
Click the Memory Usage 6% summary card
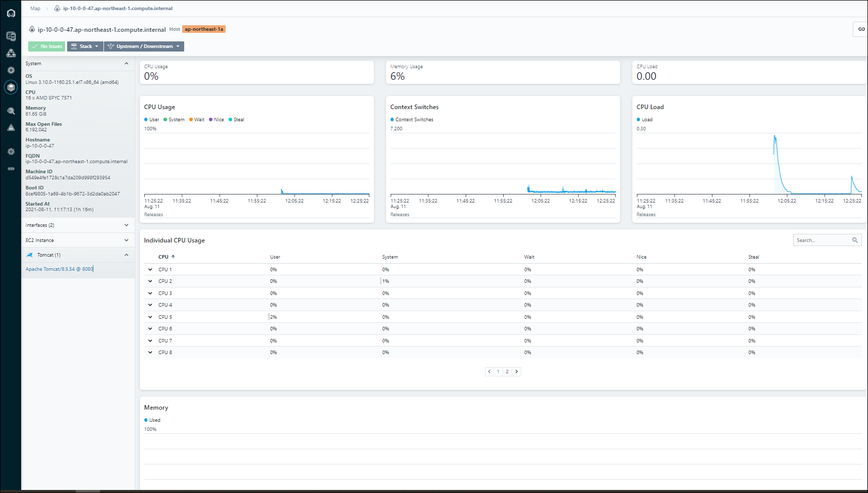[503, 72]
